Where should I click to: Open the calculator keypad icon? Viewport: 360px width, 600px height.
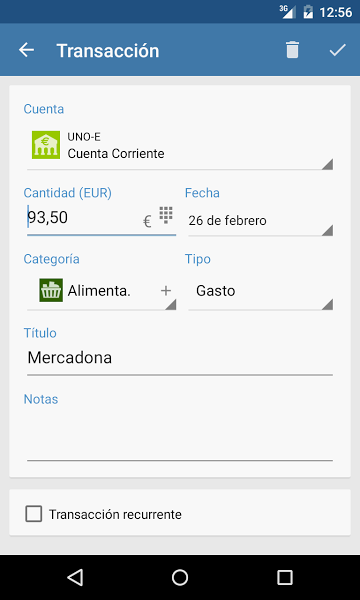coord(166,215)
